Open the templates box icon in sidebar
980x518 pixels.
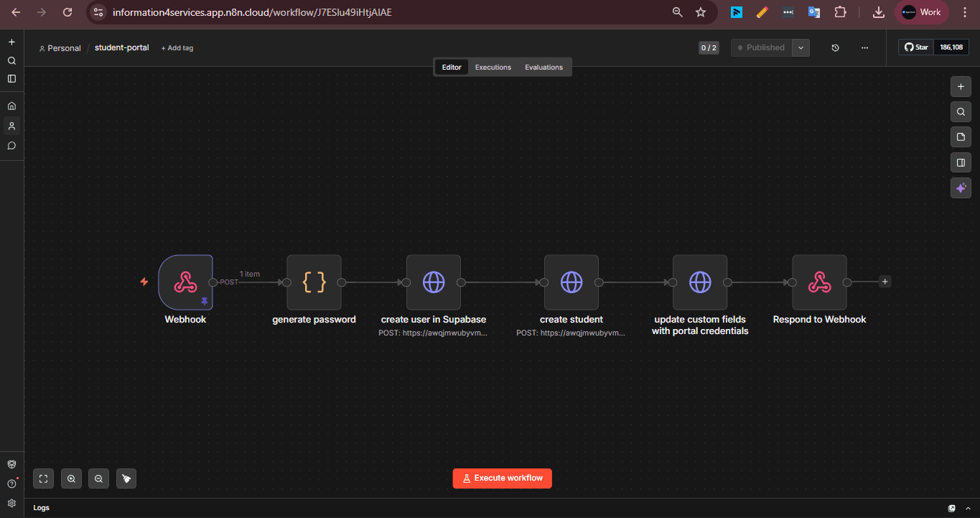pyautogui.click(x=11, y=464)
